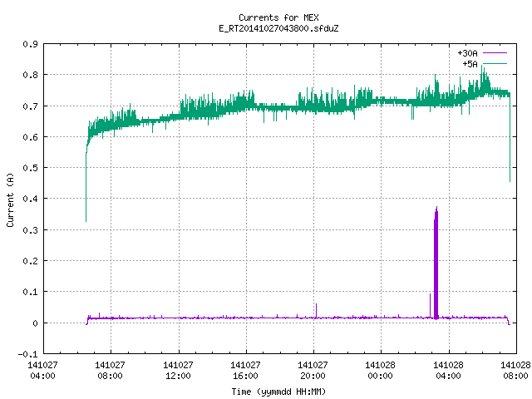Click the green +5A peak above 0.8
The height and width of the screenshot is (399, 532).
click(484, 78)
